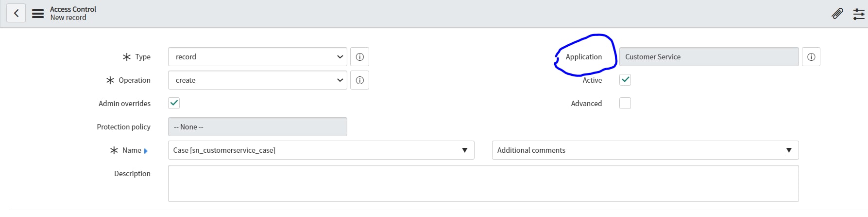Click the paperclip attachments icon
Image resolution: width=868 pixels, height=217 pixels.
coord(837,14)
